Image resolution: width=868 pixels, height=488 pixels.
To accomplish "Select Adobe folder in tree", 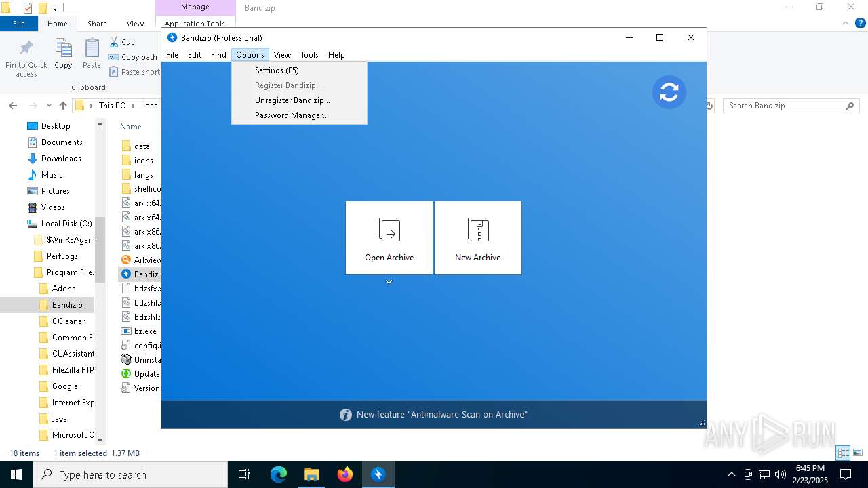I will (x=64, y=289).
